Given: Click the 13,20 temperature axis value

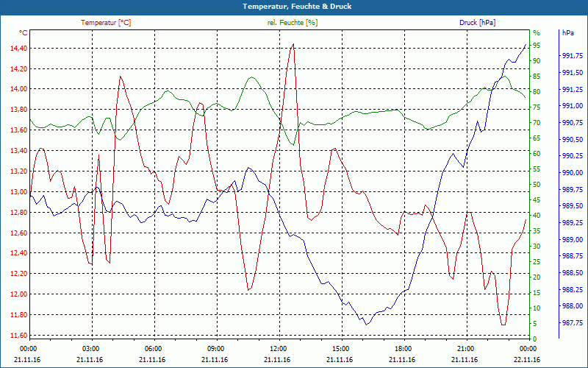Looking at the screenshot, I should click(x=18, y=171).
